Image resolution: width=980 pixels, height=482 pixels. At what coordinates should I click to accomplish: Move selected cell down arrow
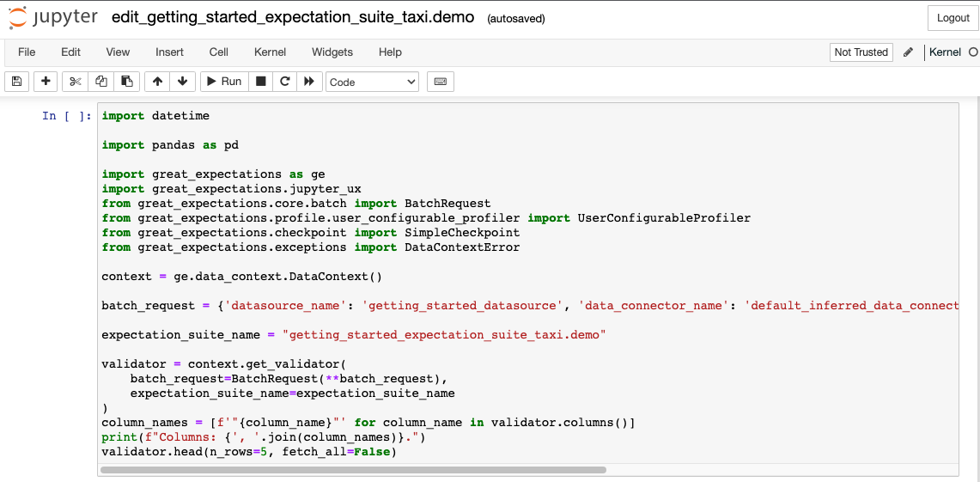pyautogui.click(x=182, y=82)
